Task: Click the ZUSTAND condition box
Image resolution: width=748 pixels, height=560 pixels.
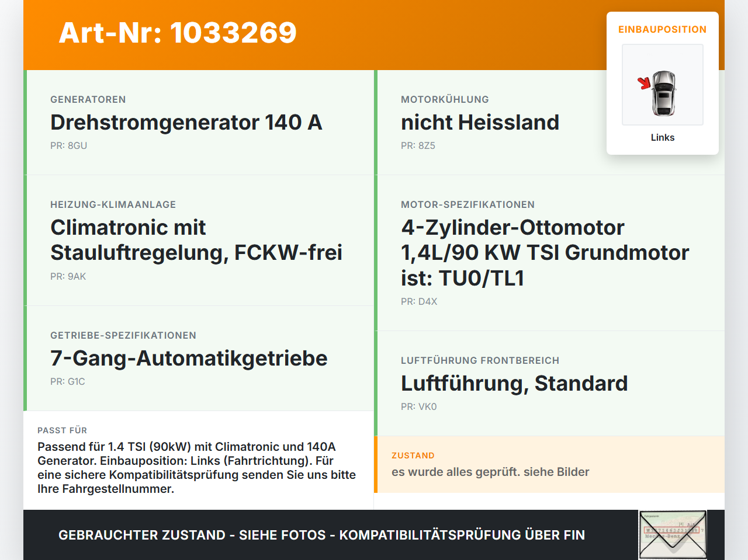Action: [x=549, y=464]
